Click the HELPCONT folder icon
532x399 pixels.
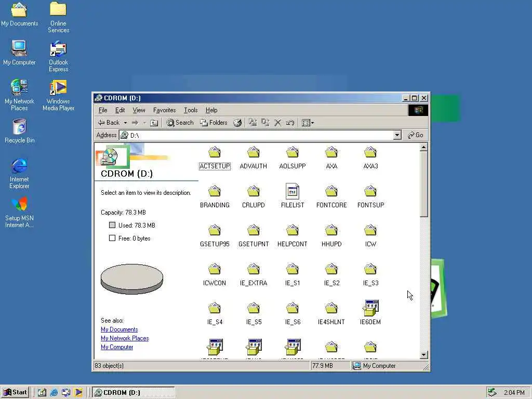coord(292,230)
